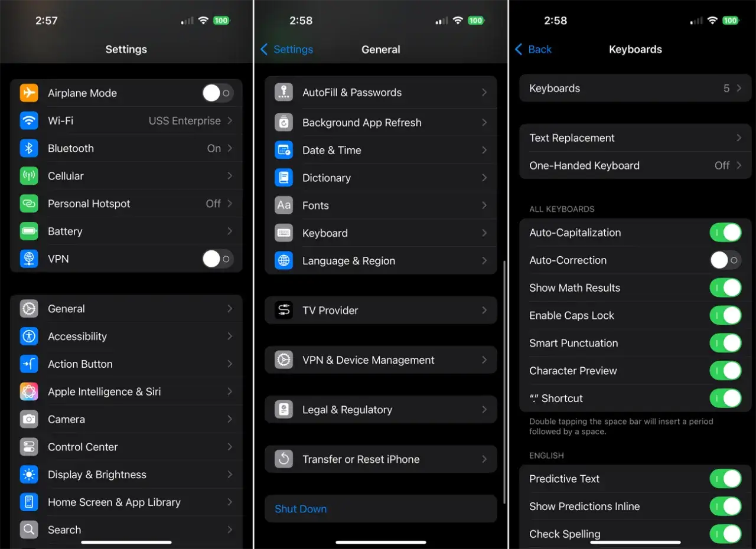Enable the Auto-Correction switch
This screenshot has height=549, width=756.
[x=725, y=260]
